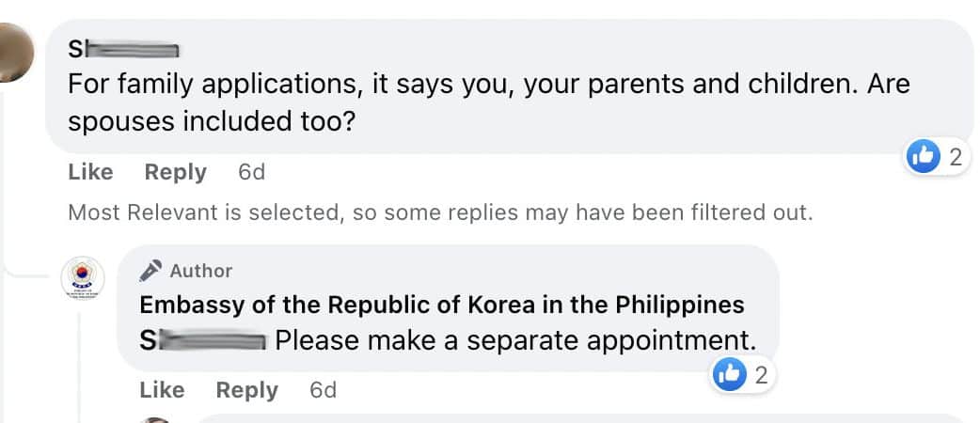Click the 'Please make a separate appointment' text
Viewport: 980px width, 423px height.
515,338
